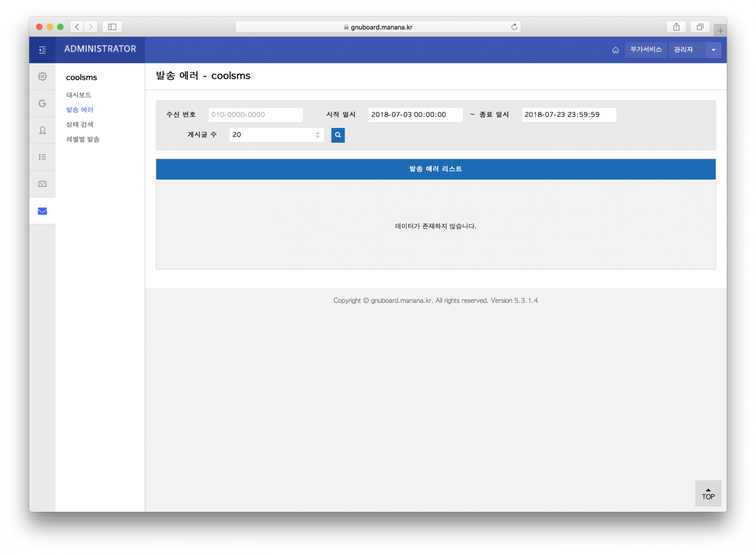This screenshot has height=554, width=756.
Task: Focus the 종료 일시 date field
Action: (x=569, y=115)
